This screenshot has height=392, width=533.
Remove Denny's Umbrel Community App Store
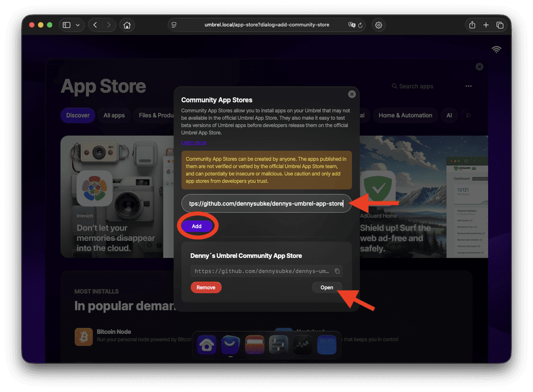(206, 287)
